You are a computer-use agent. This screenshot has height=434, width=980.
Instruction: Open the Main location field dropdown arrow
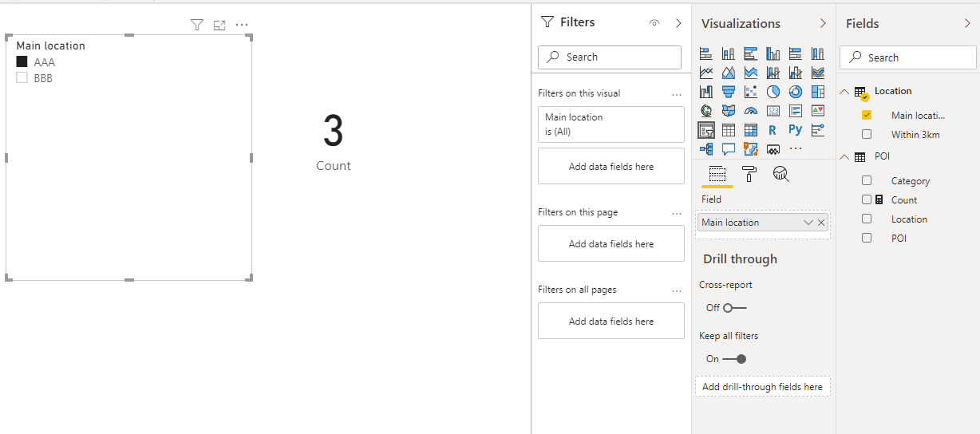pos(808,223)
